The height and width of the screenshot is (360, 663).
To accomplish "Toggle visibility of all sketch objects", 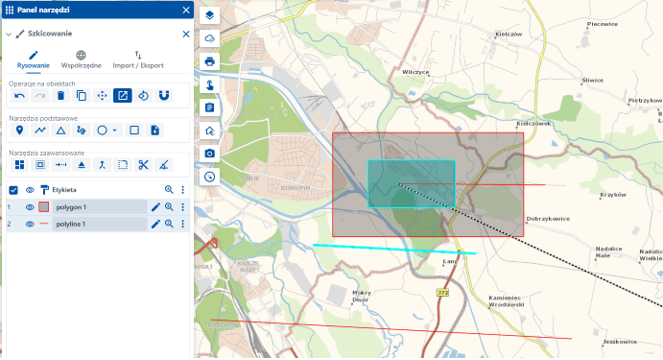I will [30, 190].
